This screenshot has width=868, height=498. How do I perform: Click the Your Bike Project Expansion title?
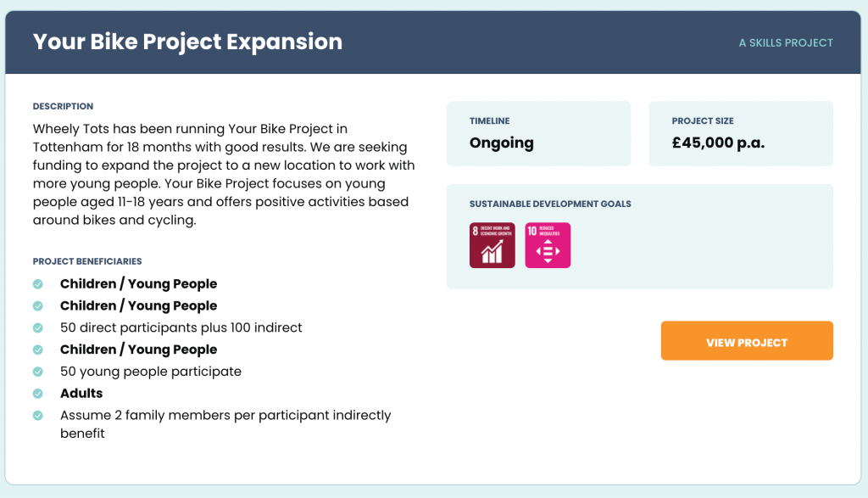tap(187, 42)
